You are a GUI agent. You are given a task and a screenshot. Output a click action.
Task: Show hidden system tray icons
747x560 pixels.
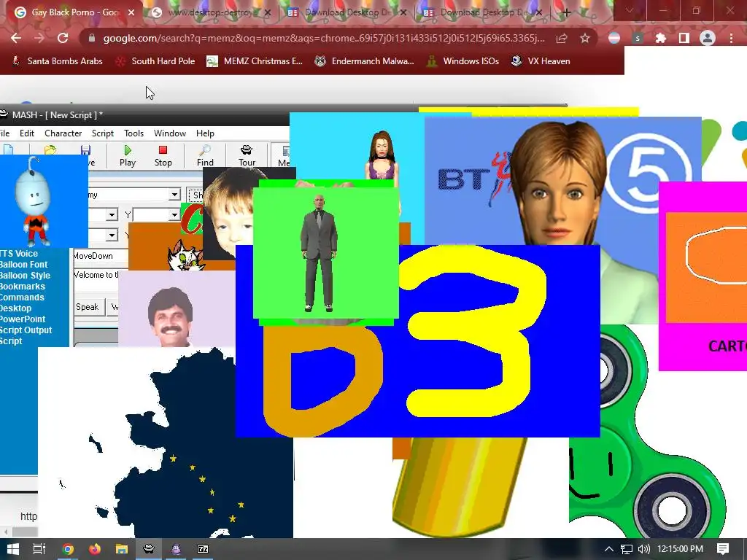click(x=609, y=549)
